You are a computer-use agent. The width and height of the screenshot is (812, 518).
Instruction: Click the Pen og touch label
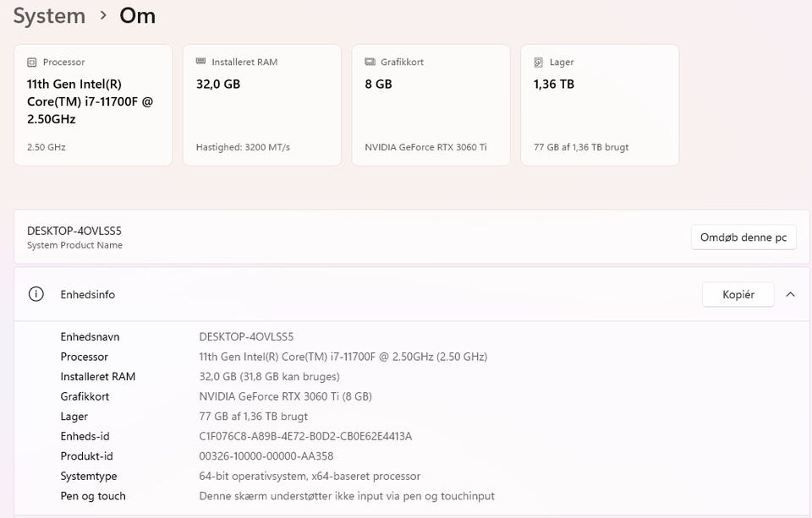[x=93, y=496]
